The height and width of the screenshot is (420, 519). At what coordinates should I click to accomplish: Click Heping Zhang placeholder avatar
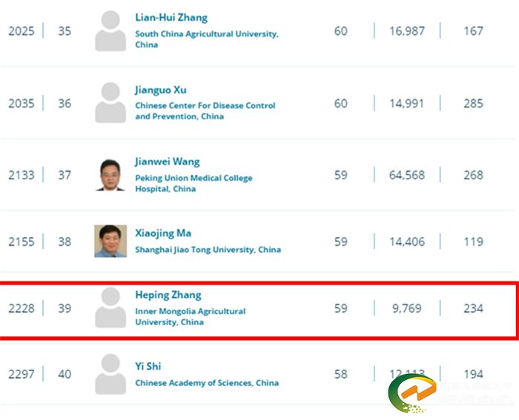110,307
